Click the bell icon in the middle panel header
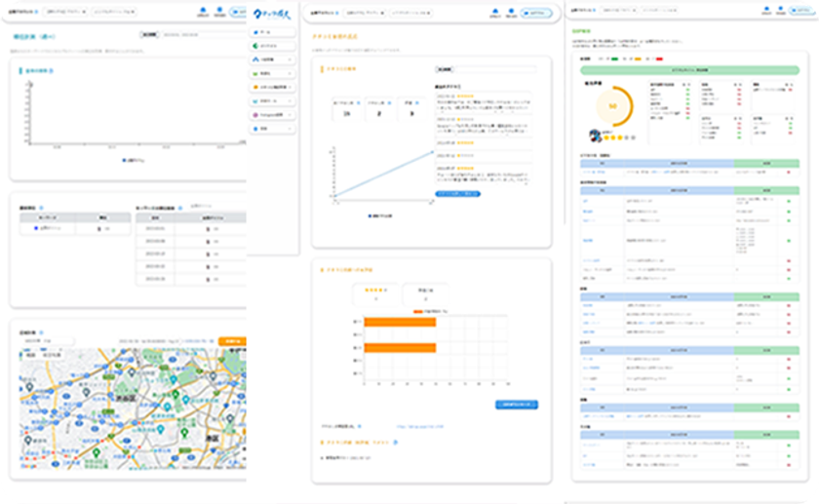The height and width of the screenshot is (504, 819). coord(495,13)
